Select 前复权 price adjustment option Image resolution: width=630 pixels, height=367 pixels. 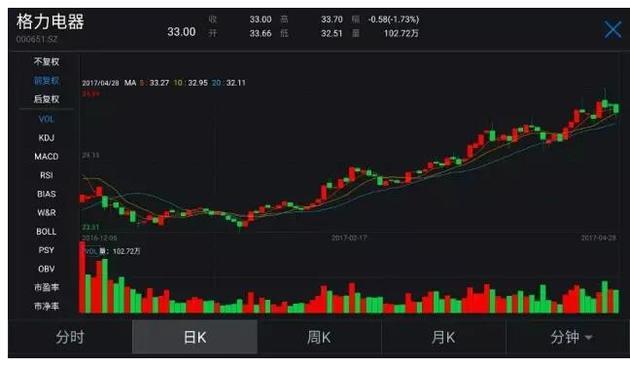tap(46, 80)
